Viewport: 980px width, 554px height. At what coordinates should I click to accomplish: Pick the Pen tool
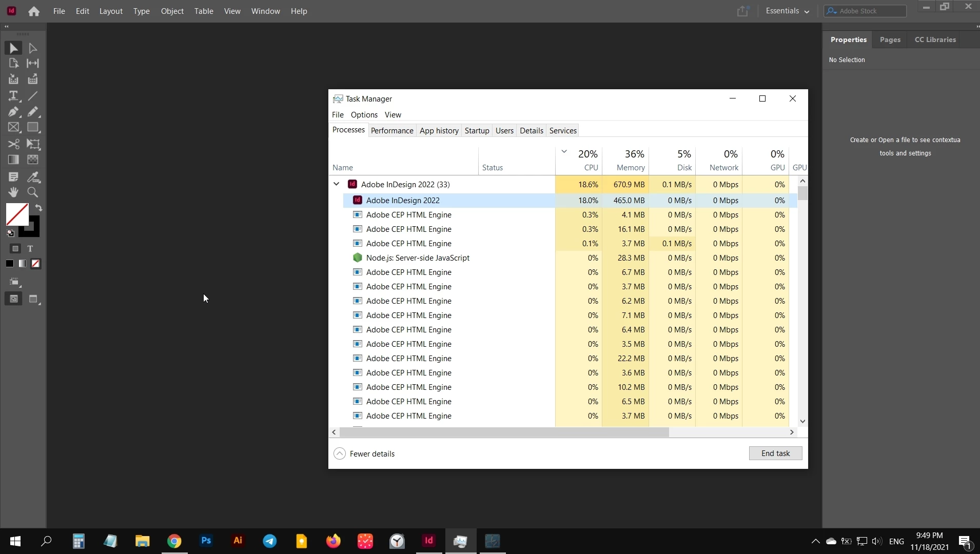pyautogui.click(x=14, y=111)
